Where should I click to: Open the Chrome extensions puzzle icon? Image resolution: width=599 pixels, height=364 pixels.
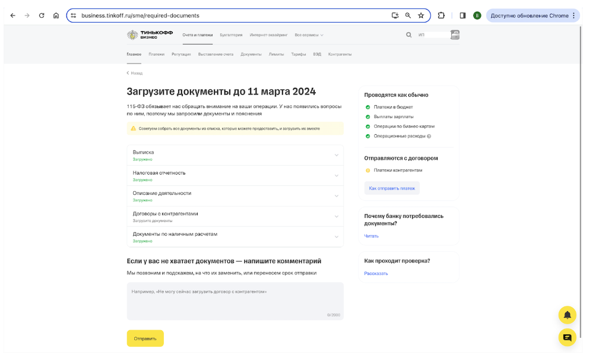click(x=441, y=15)
